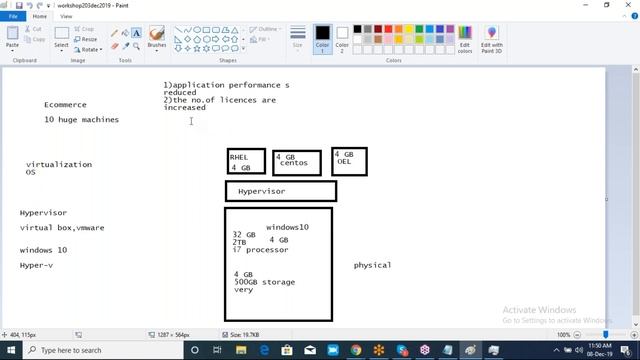Click the Crop button
Screen dimensions: 640x360
84,29
